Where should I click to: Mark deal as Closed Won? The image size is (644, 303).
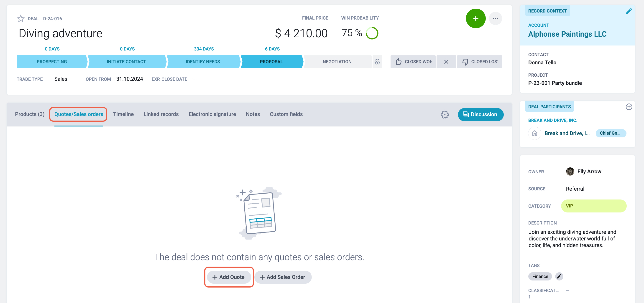413,62
